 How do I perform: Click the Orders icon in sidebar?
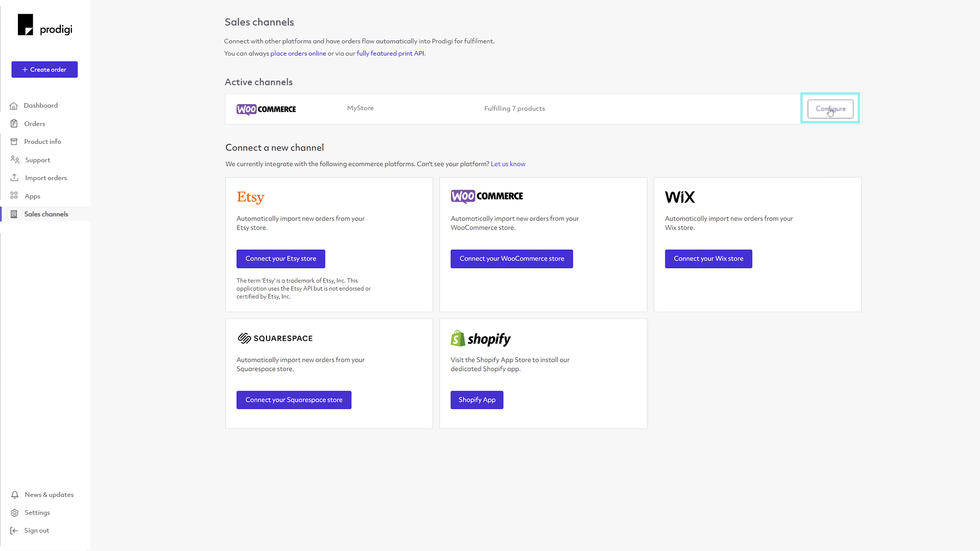14,123
